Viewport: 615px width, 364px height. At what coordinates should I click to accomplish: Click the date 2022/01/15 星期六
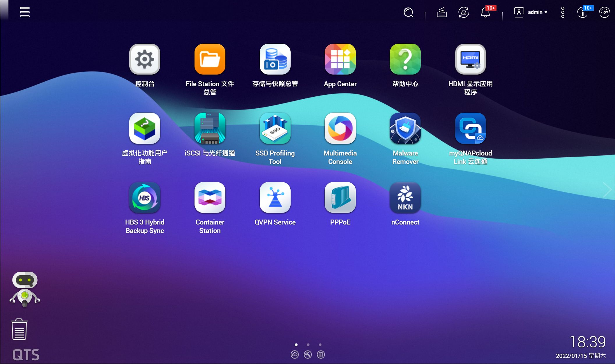581,356
